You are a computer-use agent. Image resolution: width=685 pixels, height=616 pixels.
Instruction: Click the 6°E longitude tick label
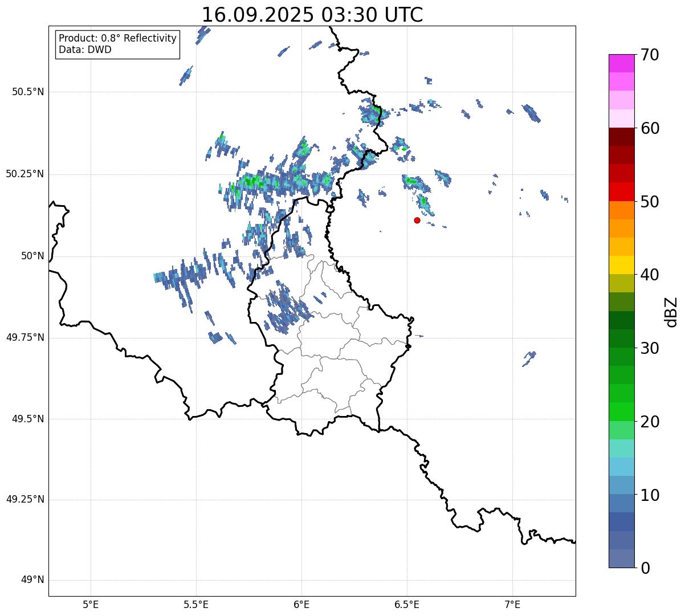coord(301,604)
